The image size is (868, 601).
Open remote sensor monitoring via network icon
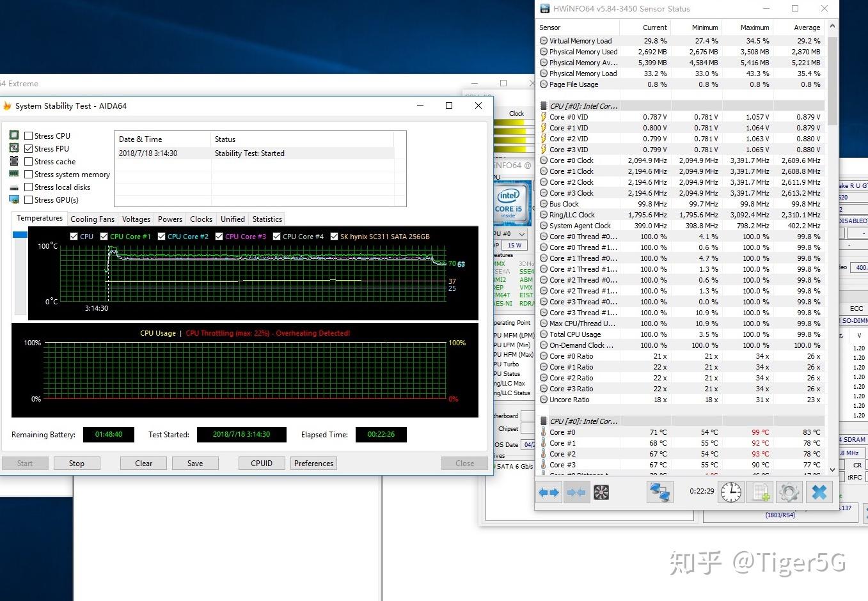pyautogui.click(x=659, y=492)
